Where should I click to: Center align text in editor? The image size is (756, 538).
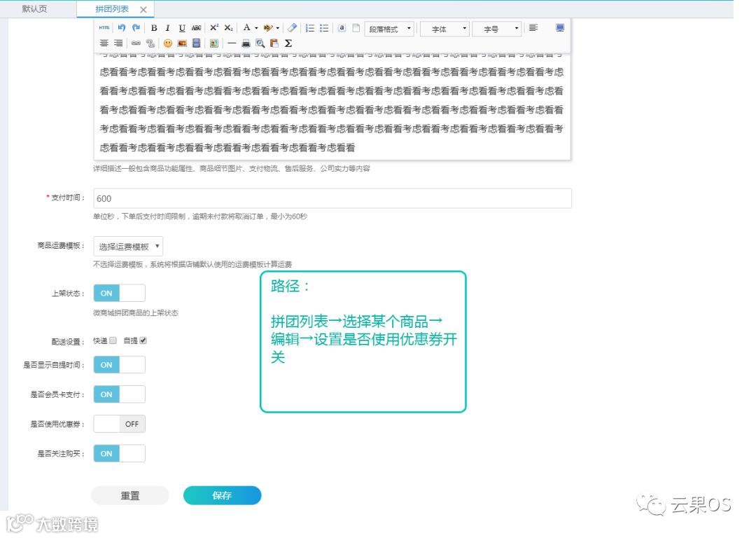(104, 43)
